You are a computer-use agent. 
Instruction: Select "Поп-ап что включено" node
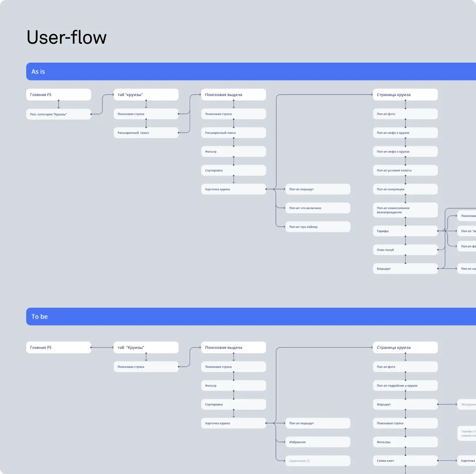coord(317,208)
